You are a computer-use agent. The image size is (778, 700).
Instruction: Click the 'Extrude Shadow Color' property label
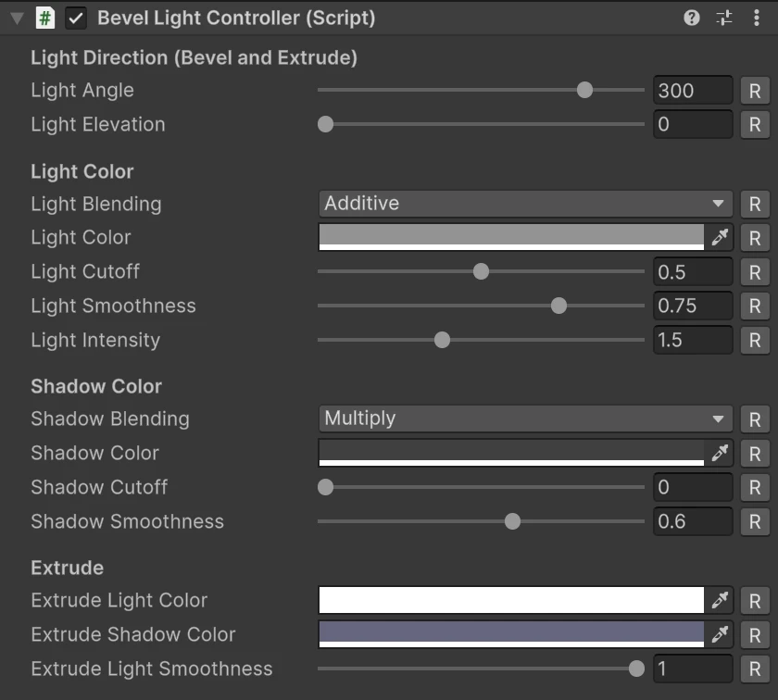[133, 634]
